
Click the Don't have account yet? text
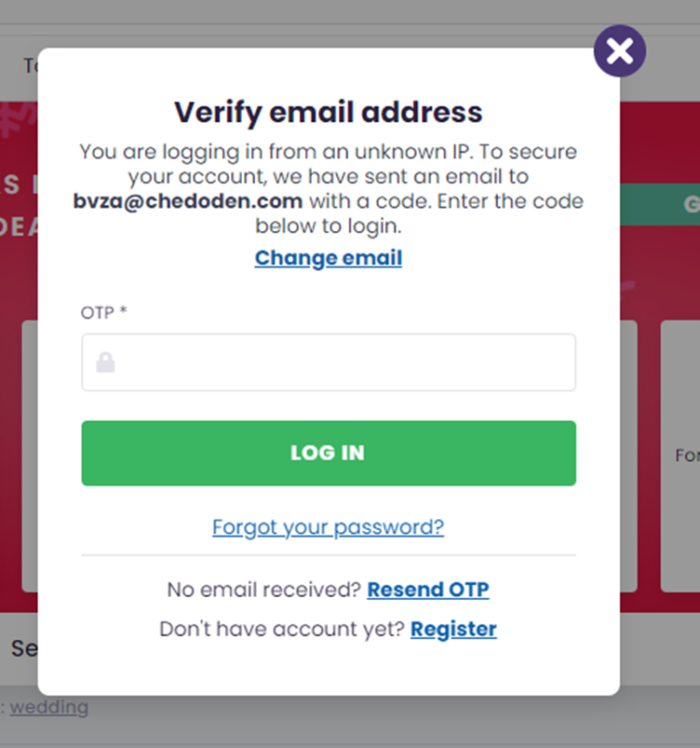click(282, 629)
